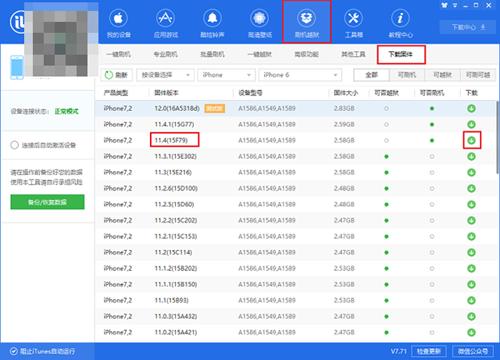The width and height of the screenshot is (500, 360).
Task: Click the 刷新 refresh button
Action: coord(116,75)
